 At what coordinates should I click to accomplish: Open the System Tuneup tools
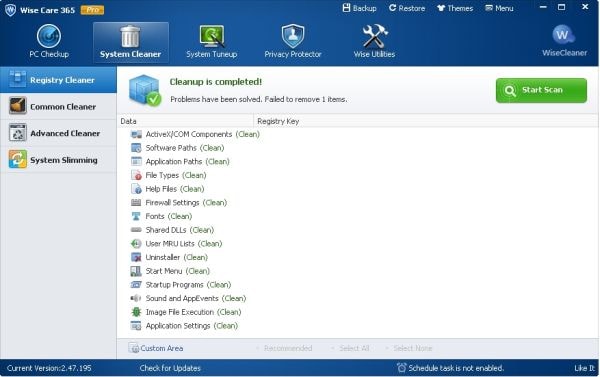coord(212,41)
